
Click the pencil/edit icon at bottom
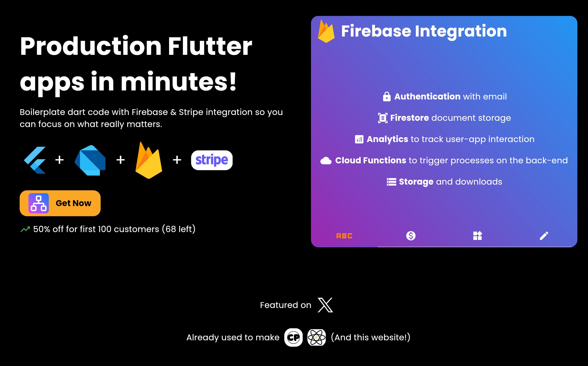point(544,235)
